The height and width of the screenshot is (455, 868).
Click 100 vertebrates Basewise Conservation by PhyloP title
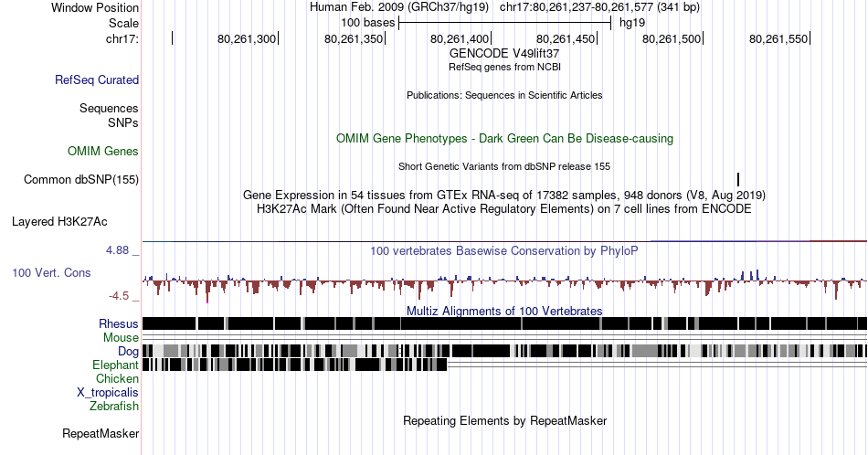pos(504,250)
